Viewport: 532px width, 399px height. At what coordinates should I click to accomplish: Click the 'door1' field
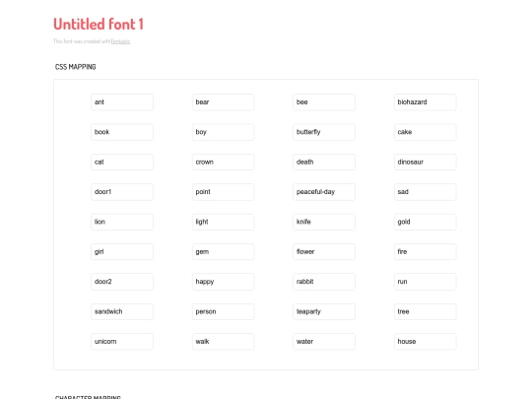122,192
